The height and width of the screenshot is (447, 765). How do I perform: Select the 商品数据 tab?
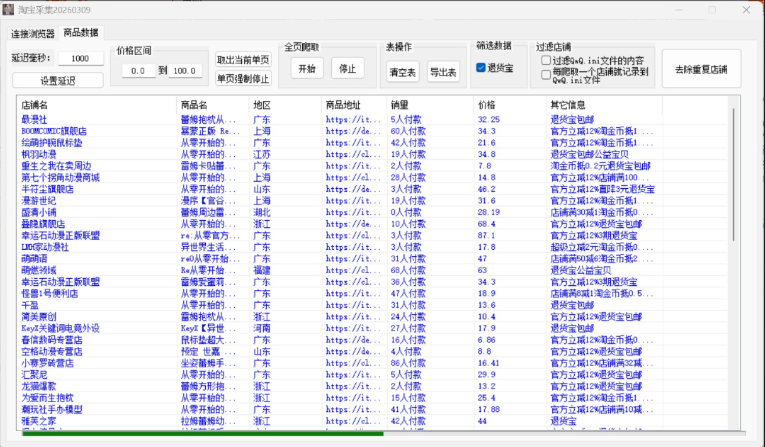pos(81,33)
